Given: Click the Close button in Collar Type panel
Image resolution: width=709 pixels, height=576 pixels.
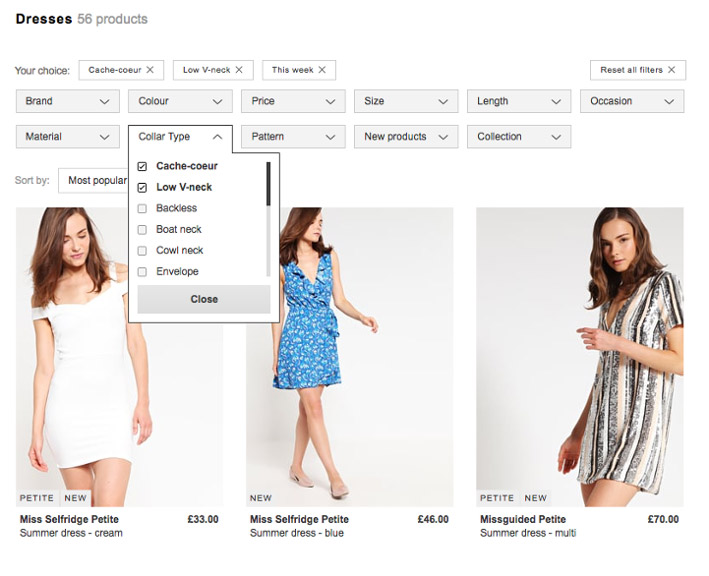Looking at the screenshot, I should coord(204,299).
